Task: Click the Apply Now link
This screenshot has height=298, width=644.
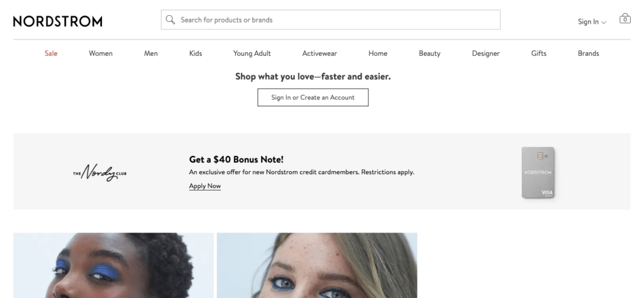Action: 204,187
